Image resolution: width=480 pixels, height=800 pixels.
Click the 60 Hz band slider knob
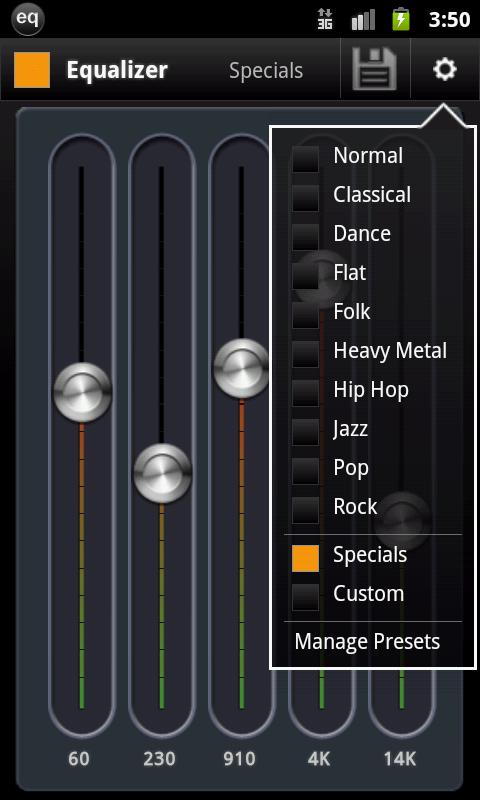82,392
